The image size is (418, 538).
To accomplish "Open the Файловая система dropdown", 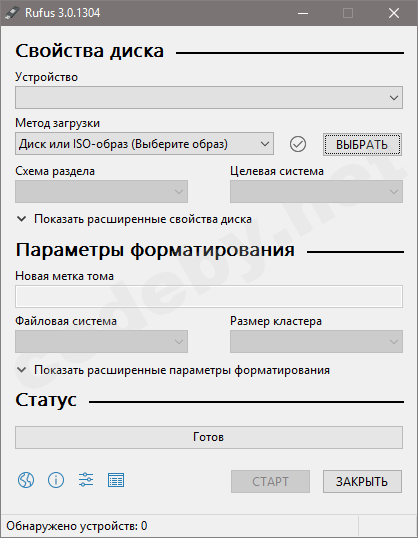I will [101, 341].
